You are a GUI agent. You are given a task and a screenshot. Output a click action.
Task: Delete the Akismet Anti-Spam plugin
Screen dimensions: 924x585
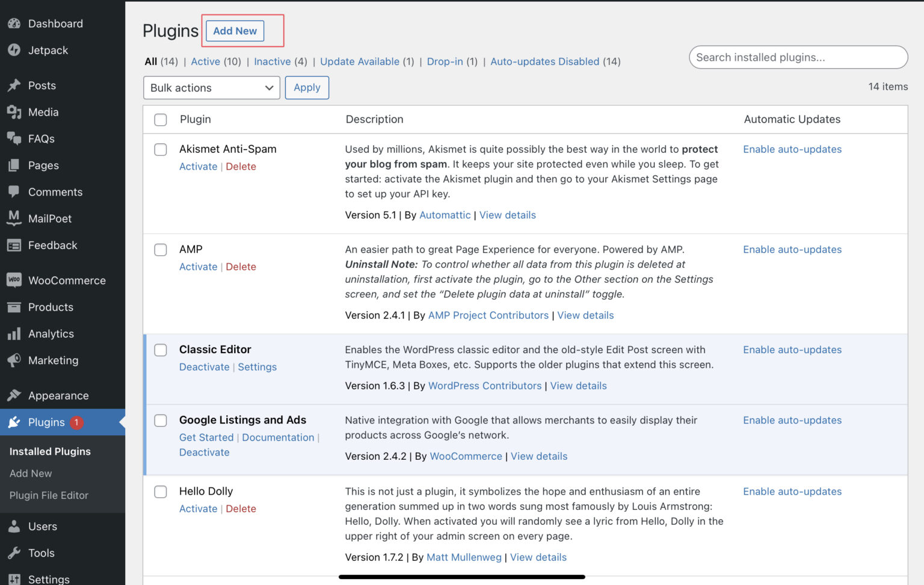(241, 167)
